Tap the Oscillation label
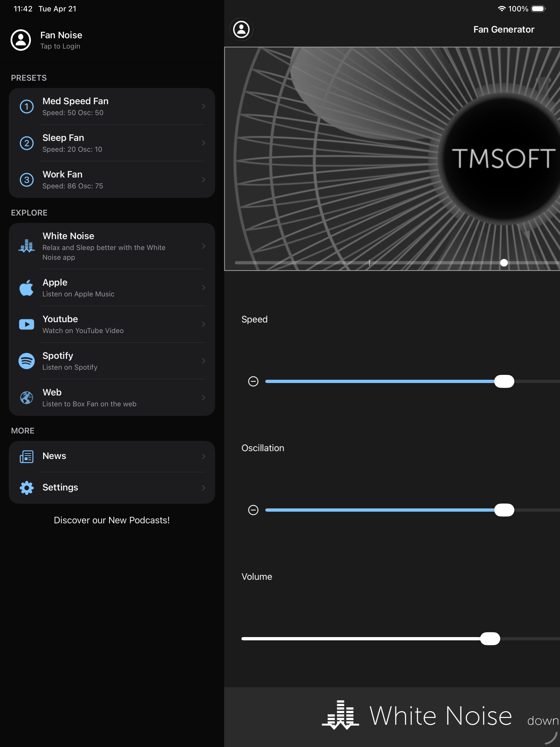The height and width of the screenshot is (747, 560). pos(263,448)
